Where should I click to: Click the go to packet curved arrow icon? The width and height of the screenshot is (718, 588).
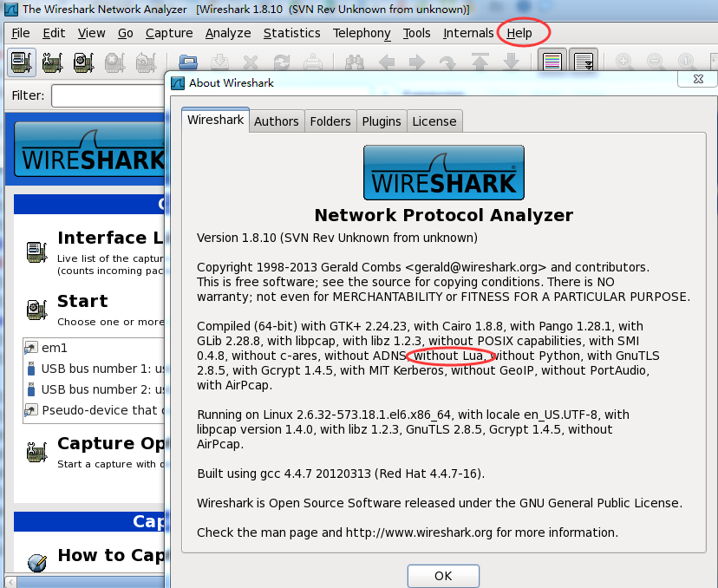coord(447,62)
